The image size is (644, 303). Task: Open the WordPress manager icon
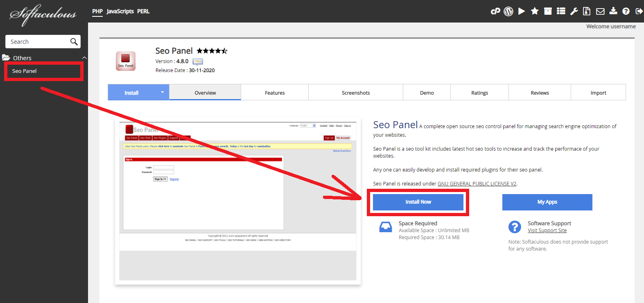508,11
